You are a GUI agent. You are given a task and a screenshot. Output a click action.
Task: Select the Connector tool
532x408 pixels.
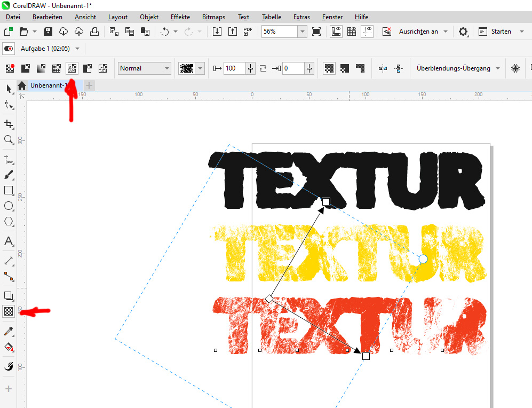tap(9, 276)
